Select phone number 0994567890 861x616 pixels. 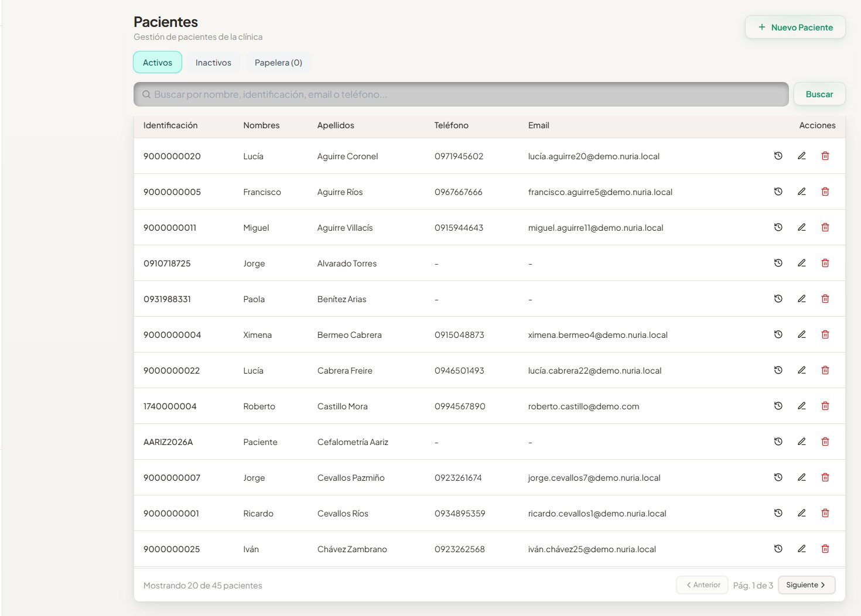tap(460, 406)
